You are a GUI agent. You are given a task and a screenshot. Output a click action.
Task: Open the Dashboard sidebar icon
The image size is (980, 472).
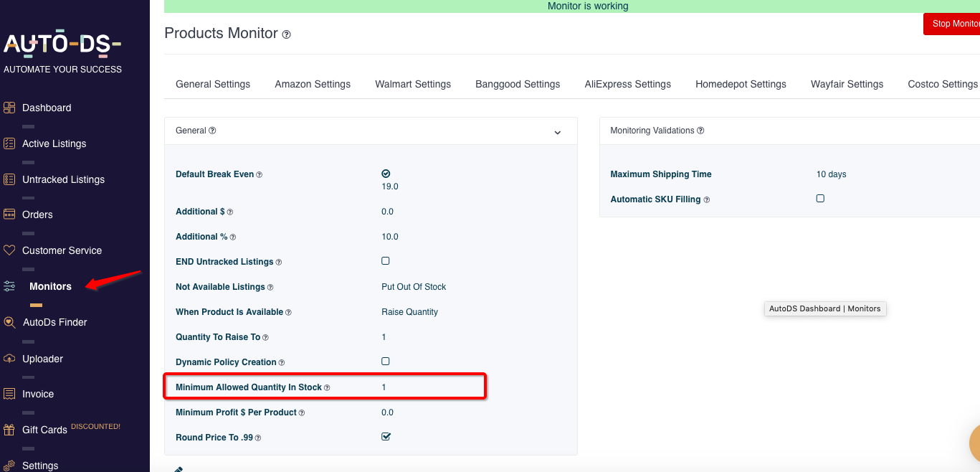point(9,108)
